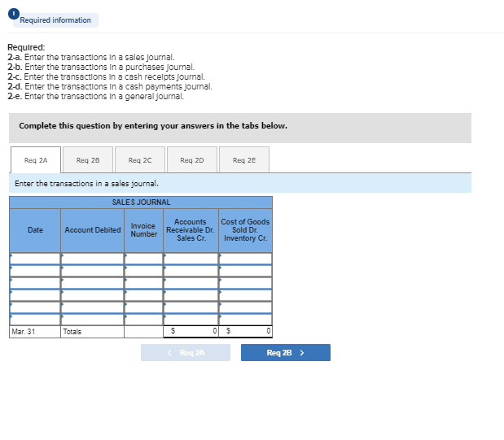Image resolution: width=504 pixels, height=440 pixels.
Task: Go to next section with Req 2B button
Action: tap(286, 353)
